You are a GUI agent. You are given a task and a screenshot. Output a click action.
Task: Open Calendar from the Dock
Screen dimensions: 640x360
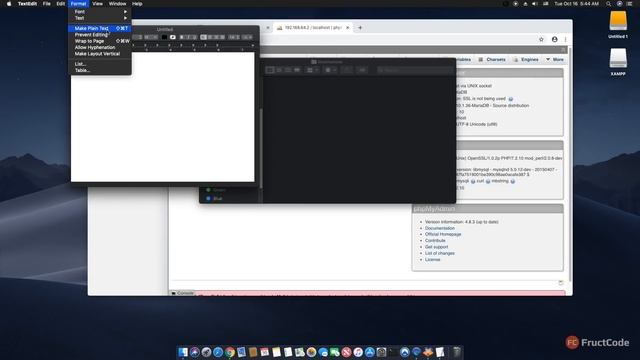tap(264, 352)
